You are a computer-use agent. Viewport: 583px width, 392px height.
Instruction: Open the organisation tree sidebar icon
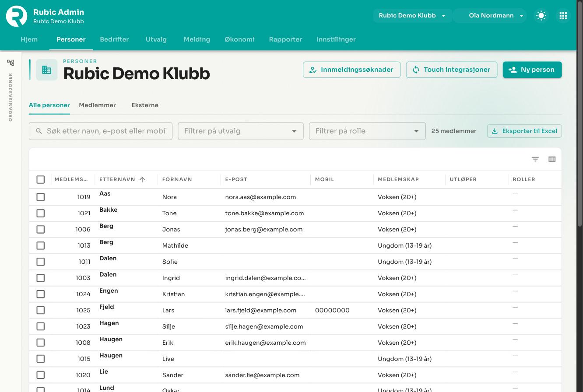11,63
